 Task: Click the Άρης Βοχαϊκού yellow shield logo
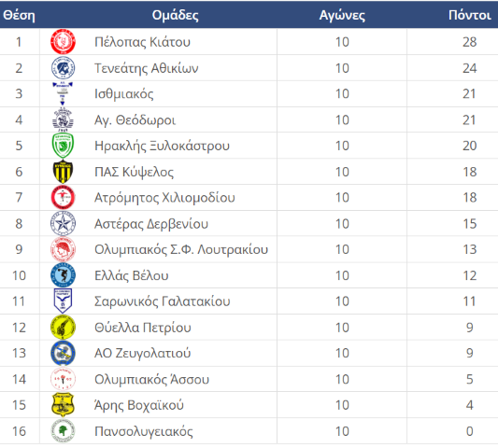63,405
